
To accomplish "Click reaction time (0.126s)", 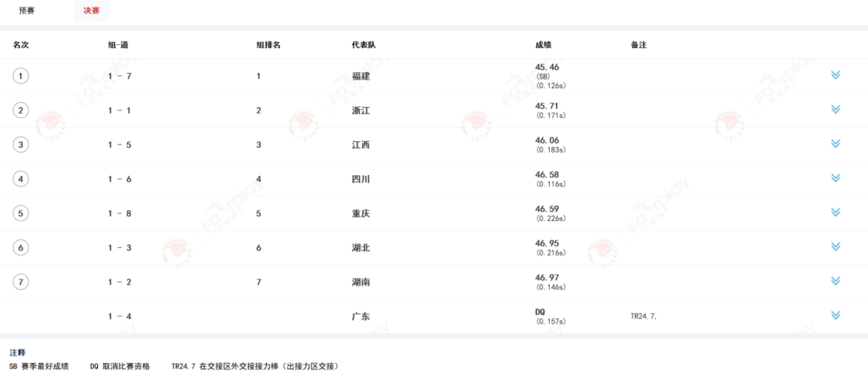I will (551, 86).
